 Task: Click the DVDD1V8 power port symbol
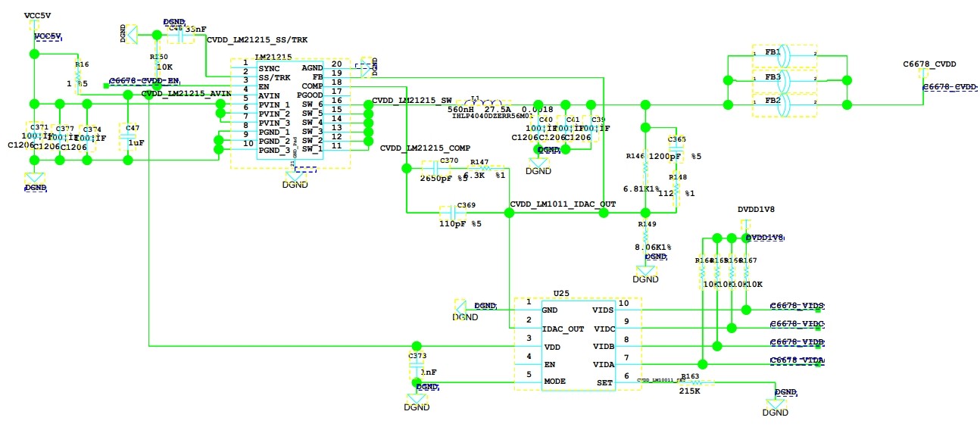pyautogui.click(x=745, y=226)
